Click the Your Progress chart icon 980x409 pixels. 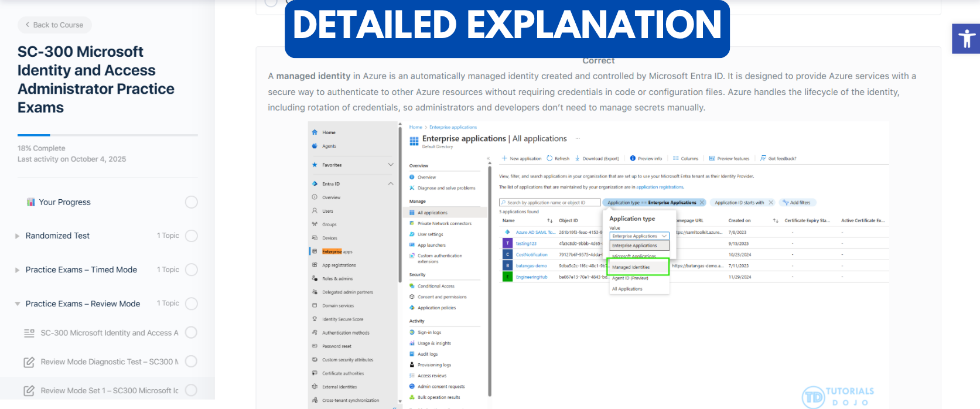pyautogui.click(x=31, y=202)
